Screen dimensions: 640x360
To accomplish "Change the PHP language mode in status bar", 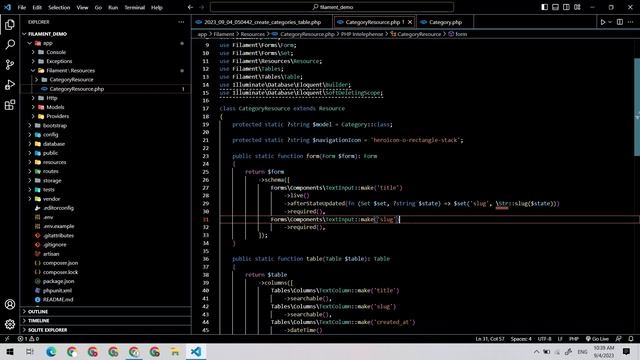I will tap(574, 339).
